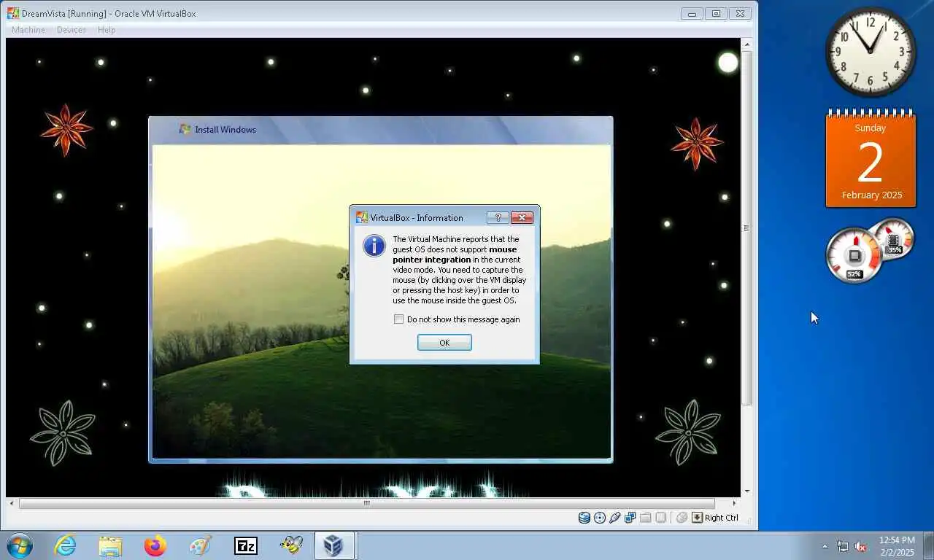Click the help question mark button in dialog
This screenshot has height=560, width=934.
point(498,217)
